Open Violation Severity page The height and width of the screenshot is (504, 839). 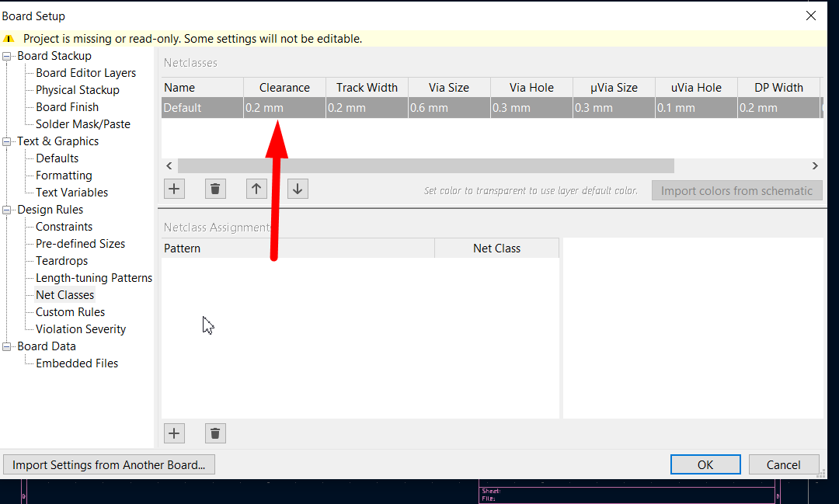80,329
